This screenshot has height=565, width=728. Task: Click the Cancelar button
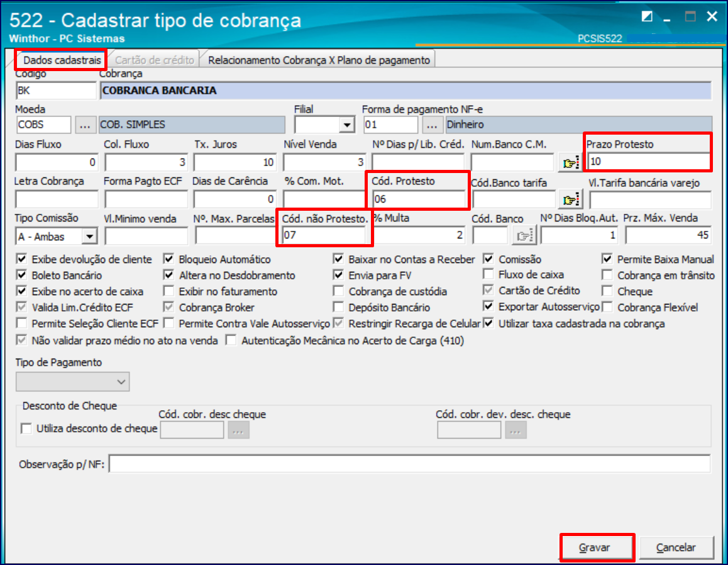click(x=676, y=548)
